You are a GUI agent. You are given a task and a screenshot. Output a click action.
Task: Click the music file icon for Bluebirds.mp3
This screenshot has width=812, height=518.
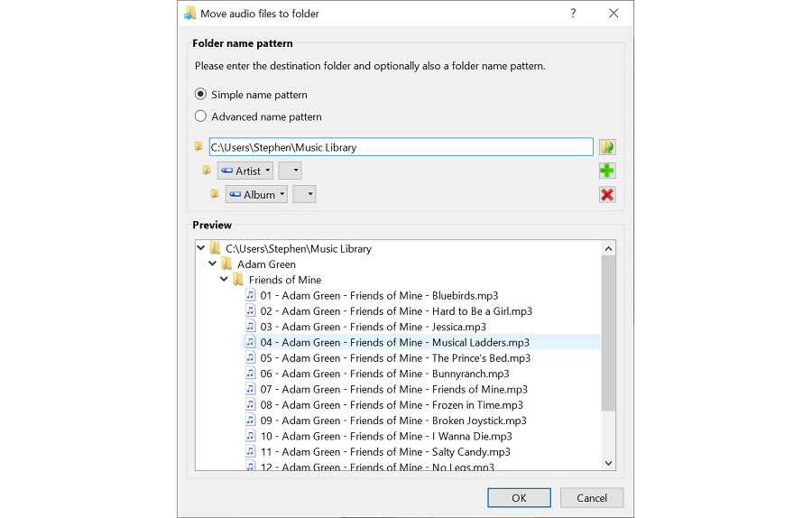pos(251,296)
